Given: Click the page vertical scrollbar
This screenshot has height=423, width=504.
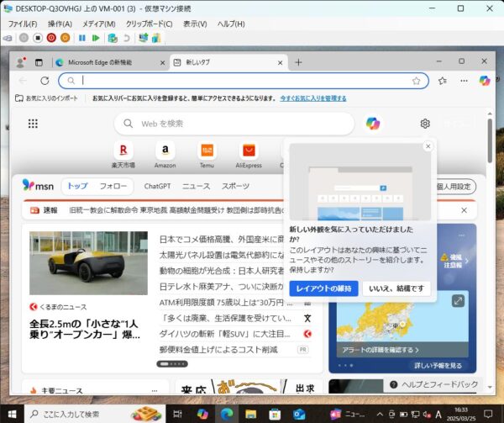Looking at the screenshot, I should pyautogui.click(x=490, y=141).
